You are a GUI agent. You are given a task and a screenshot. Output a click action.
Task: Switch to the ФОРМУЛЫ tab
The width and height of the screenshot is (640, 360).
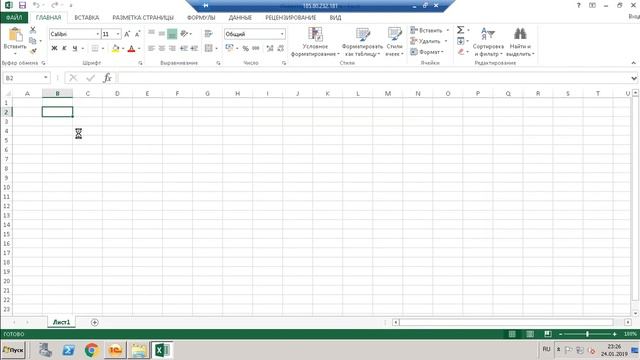(x=201, y=18)
